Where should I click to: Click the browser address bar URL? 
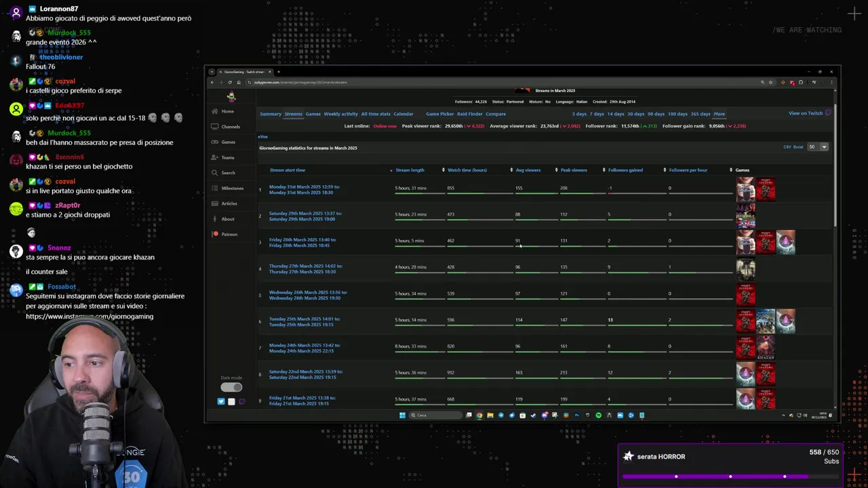pos(300,82)
